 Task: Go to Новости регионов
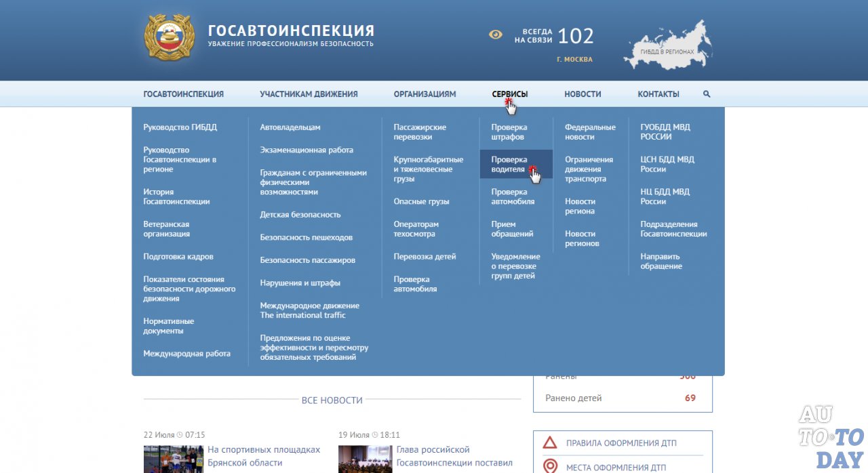pos(582,239)
